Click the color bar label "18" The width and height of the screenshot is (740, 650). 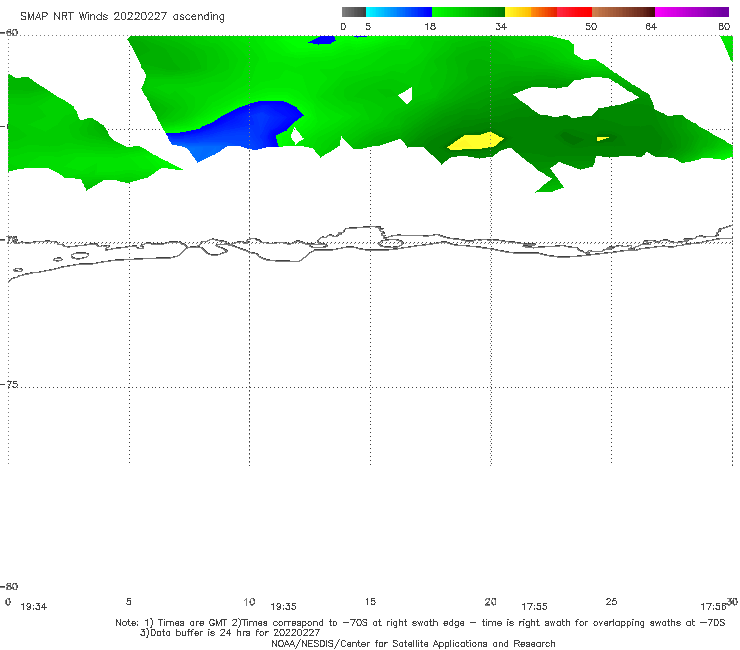(x=430, y=26)
